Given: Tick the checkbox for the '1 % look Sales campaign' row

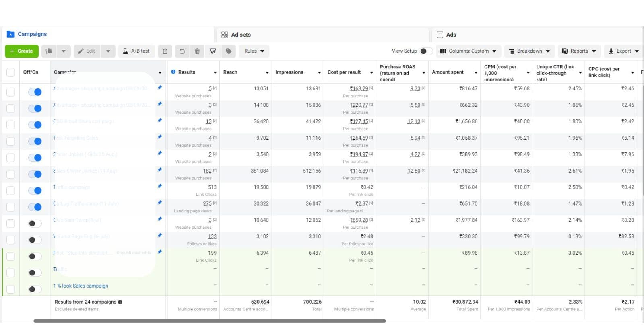Looking at the screenshot, I should (x=11, y=289).
